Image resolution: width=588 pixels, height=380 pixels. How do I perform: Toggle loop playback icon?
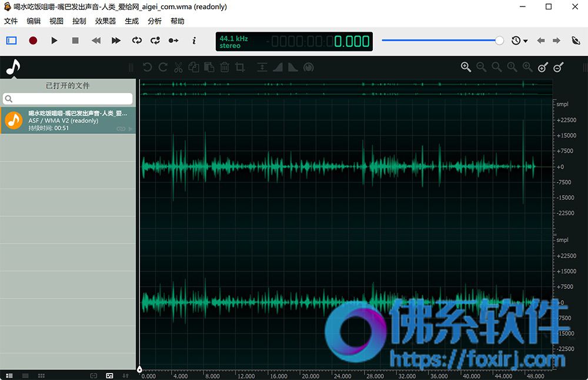click(137, 41)
